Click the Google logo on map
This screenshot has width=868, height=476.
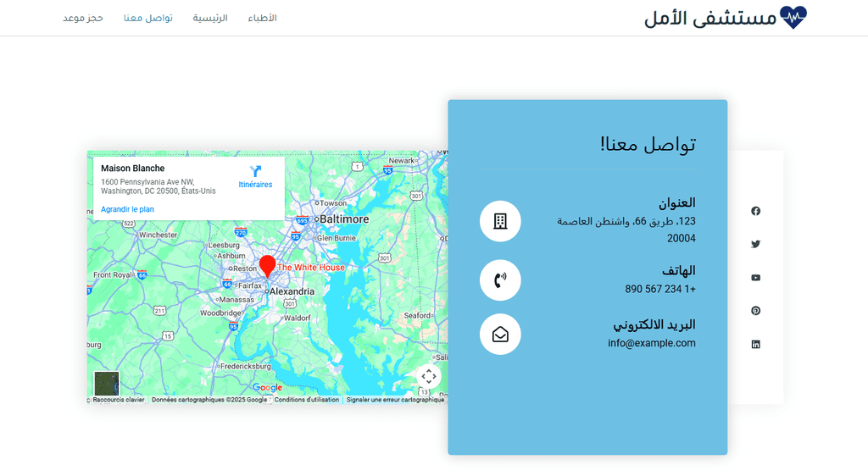267,388
